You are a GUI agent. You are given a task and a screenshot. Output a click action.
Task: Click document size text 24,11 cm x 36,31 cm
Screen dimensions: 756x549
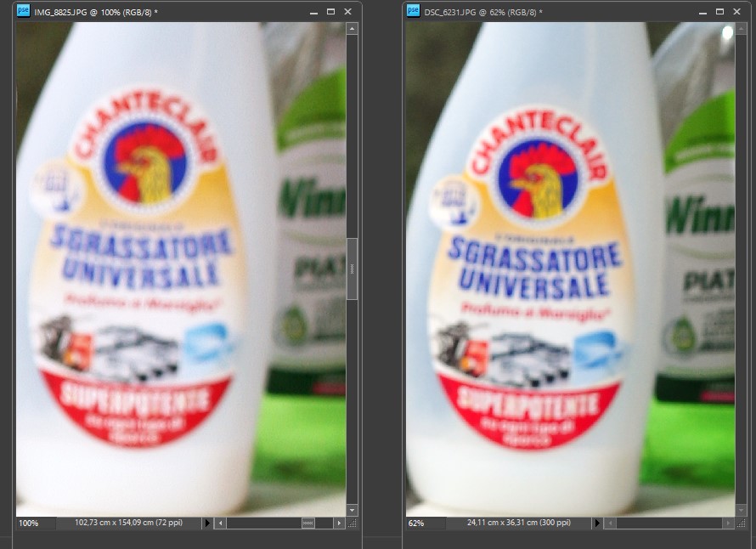point(519,523)
